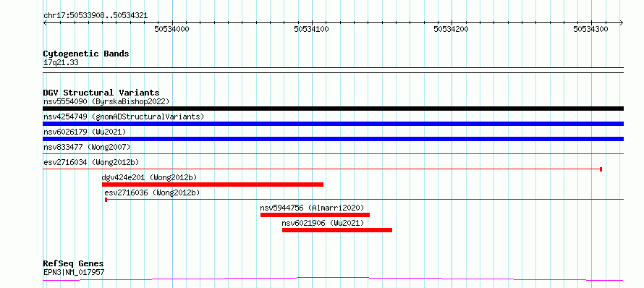The height and width of the screenshot is (288, 644).
Task: Click the left arrowhead of the ruler
Action: (x=45, y=22)
